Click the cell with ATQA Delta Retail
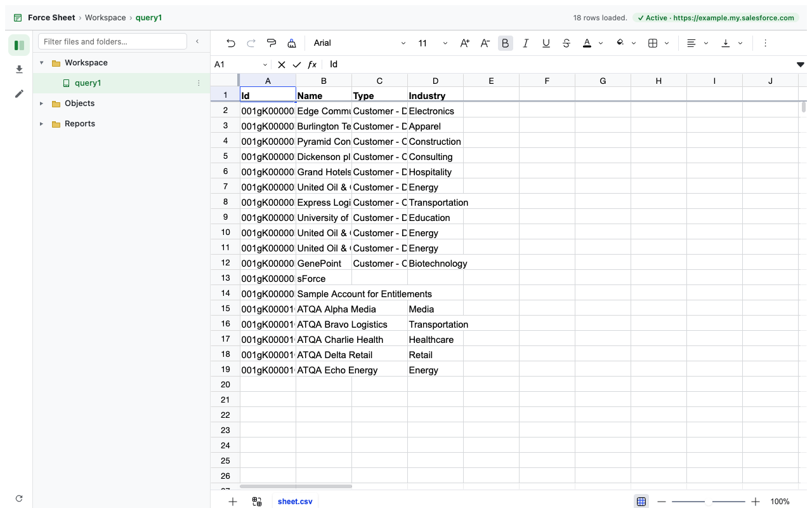812x508 pixels. point(324,355)
